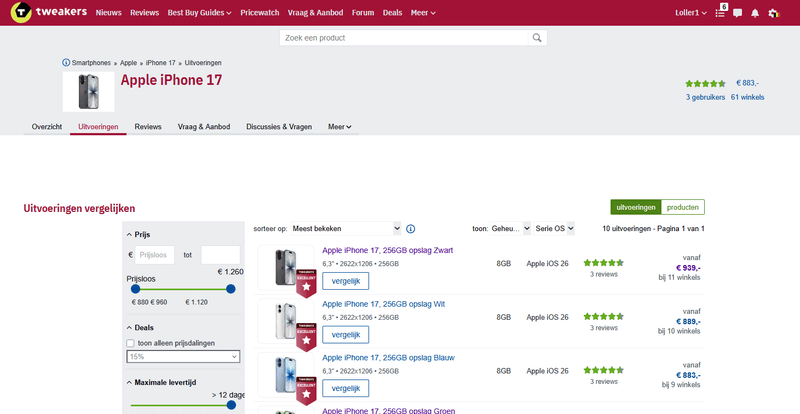Open the 15% price drop dropdown
This screenshot has width=800, height=414.
coord(183,357)
